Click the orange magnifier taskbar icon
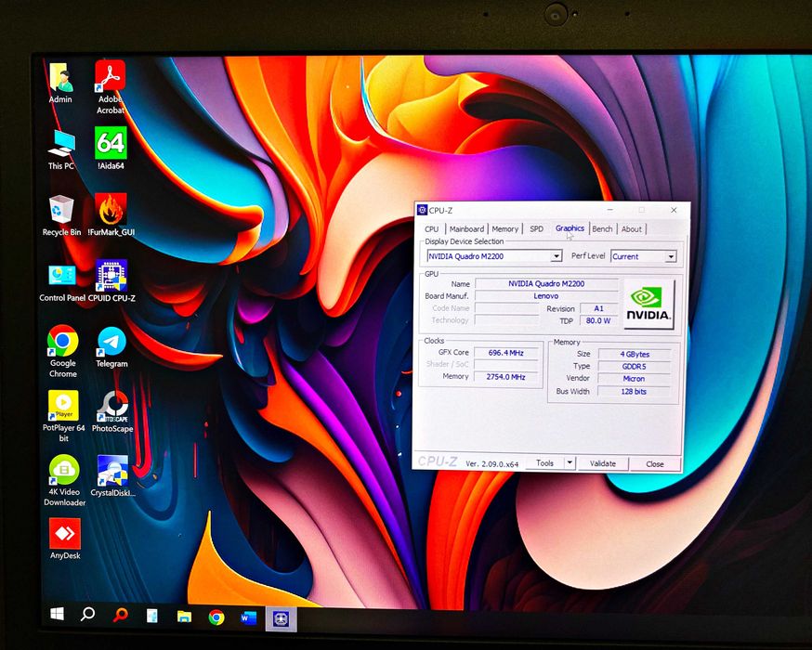 120,615
